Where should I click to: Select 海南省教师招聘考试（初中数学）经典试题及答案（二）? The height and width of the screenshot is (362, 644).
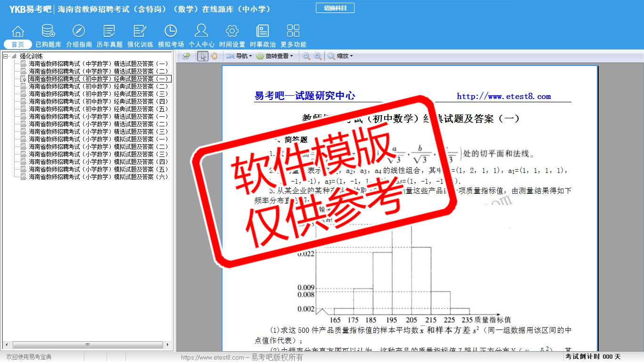tap(99, 86)
